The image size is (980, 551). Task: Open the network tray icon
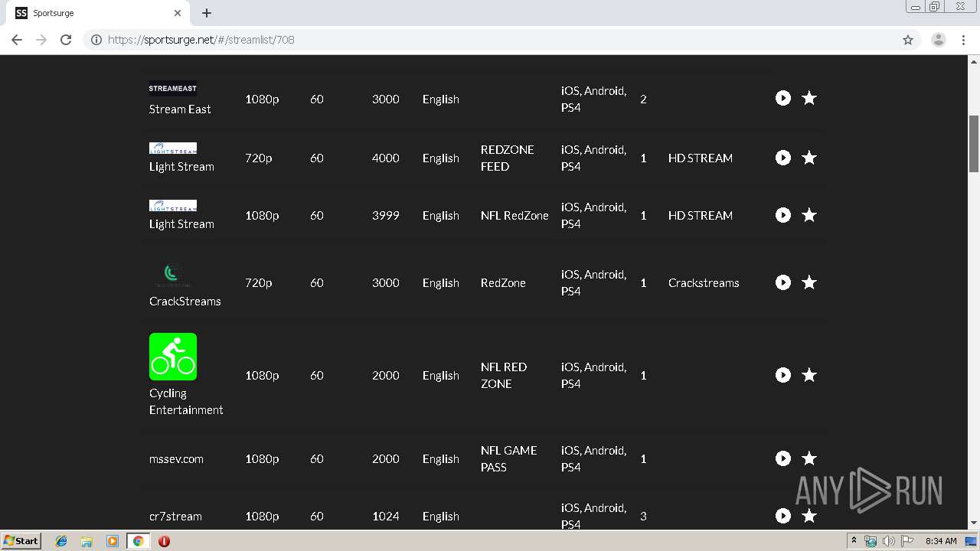pyautogui.click(x=871, y=541)
